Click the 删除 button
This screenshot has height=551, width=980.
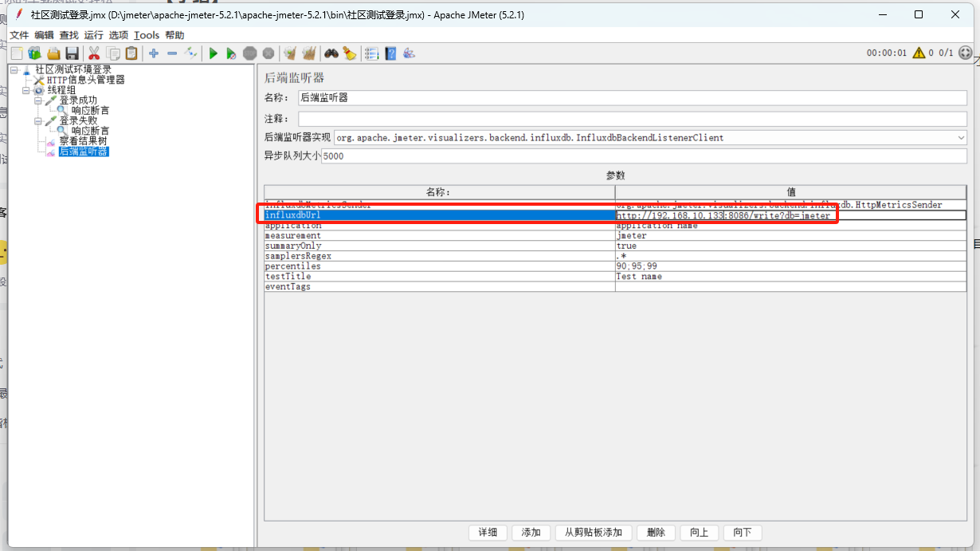pyautogui.click(x=657, y=533)
